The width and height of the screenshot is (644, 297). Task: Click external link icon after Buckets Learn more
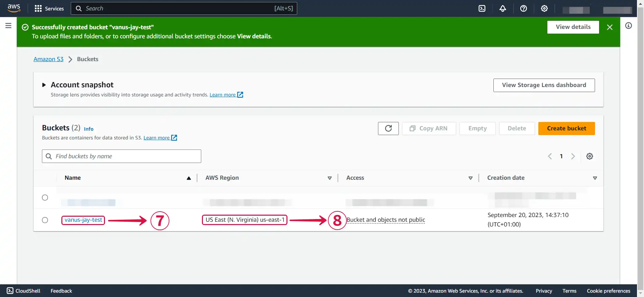(x=174, y=138)
